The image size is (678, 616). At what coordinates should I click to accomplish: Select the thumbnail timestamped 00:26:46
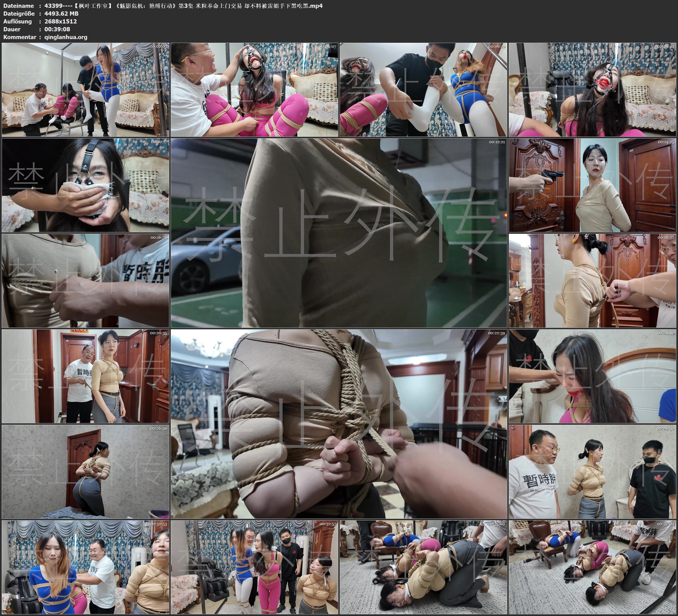click(x=85, y=471)
